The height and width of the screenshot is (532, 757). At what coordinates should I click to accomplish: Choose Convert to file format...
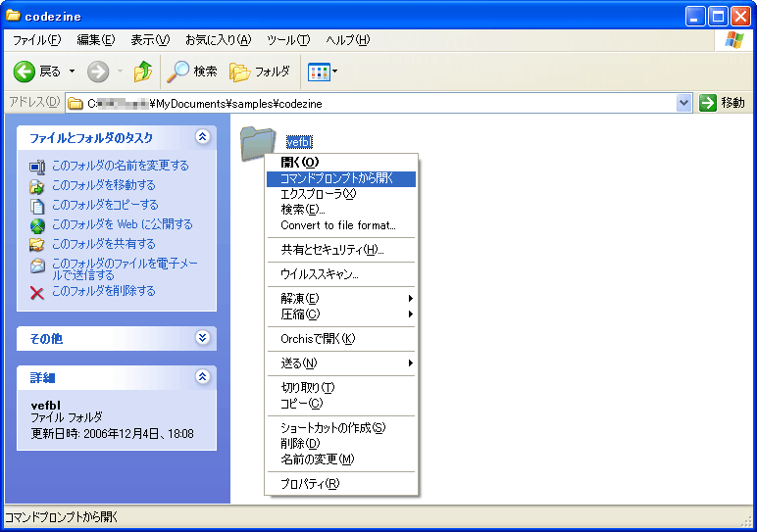[341, 225]
